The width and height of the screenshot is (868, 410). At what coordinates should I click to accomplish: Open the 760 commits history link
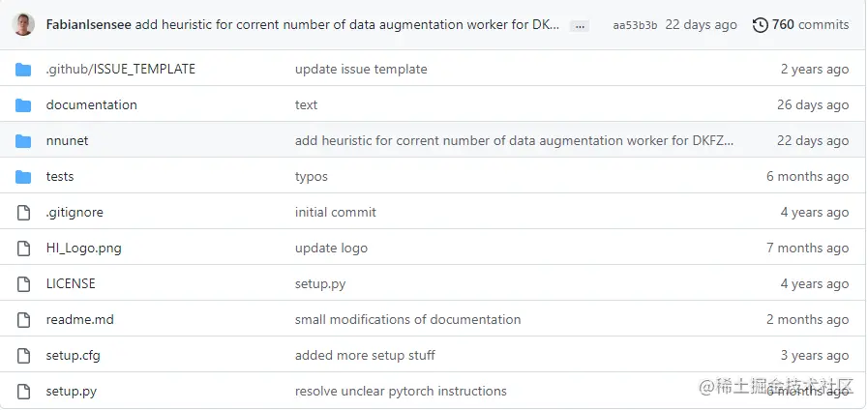click(810, 25)
